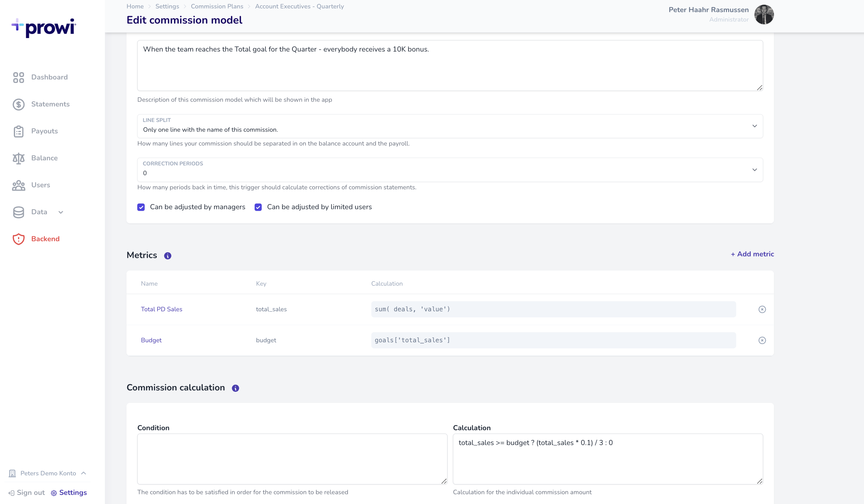Toggle Can be adjusted by limited users
The height and width of the screenshot is (504, 864).
[x=258, y=207]
